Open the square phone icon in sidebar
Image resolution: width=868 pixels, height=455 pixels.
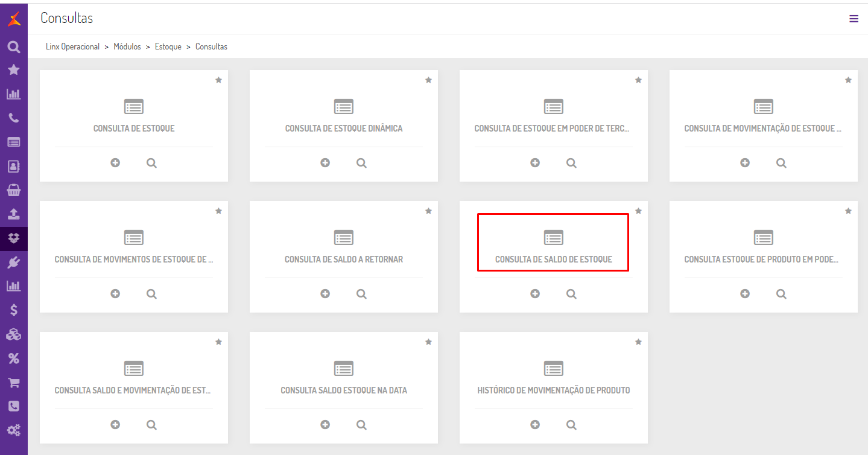(14, 407)
